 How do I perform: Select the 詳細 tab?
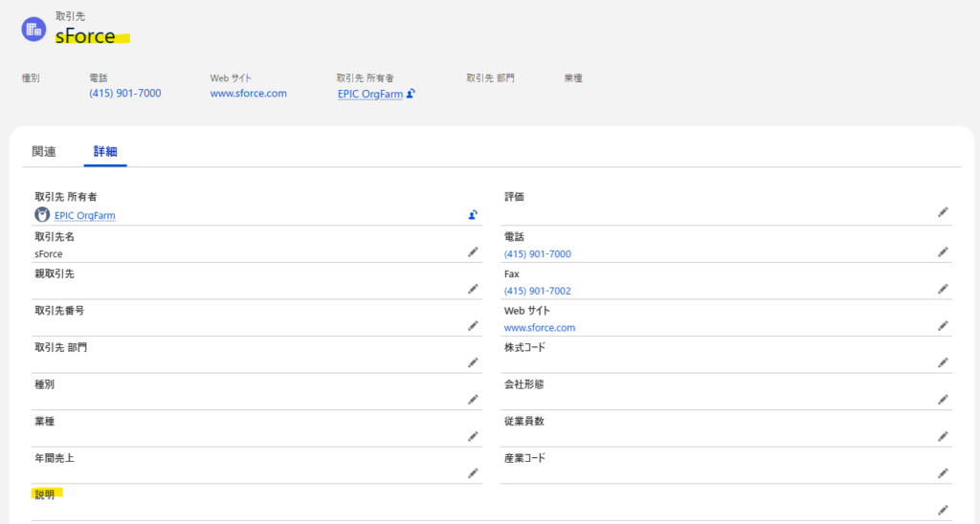point(105,152)
